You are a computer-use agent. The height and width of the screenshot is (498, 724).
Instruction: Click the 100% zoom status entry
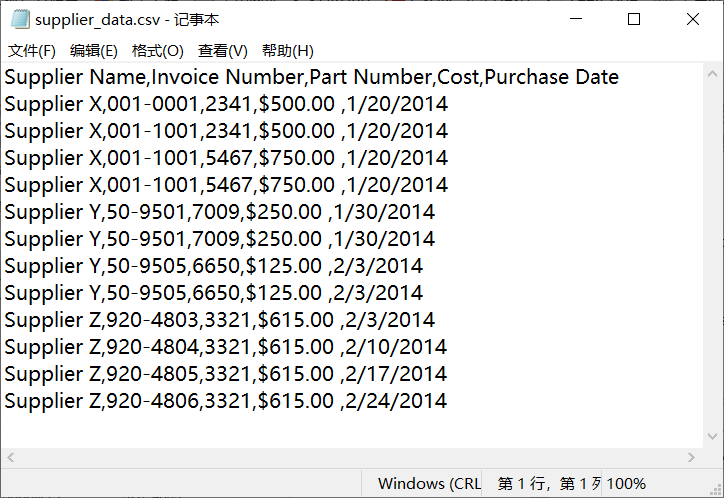coord(626,484)
